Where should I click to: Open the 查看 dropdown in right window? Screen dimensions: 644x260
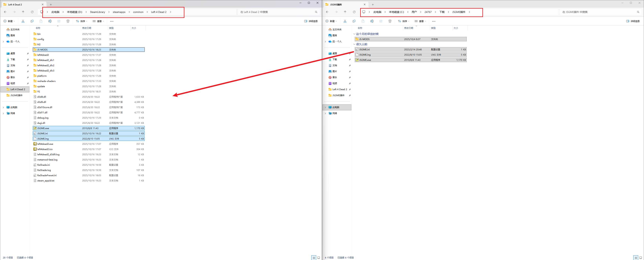pyautogui.click(x=420, y=21)
